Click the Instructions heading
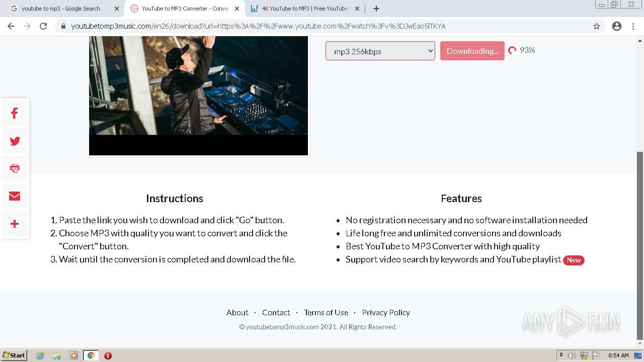This screenshot has width=644, height=362. click(x=175, y=198)
